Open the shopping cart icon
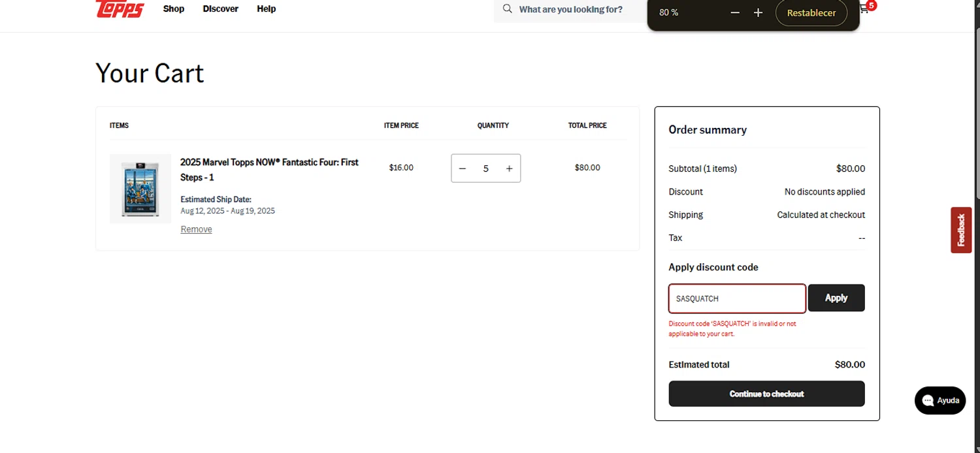 click(864, 9)
